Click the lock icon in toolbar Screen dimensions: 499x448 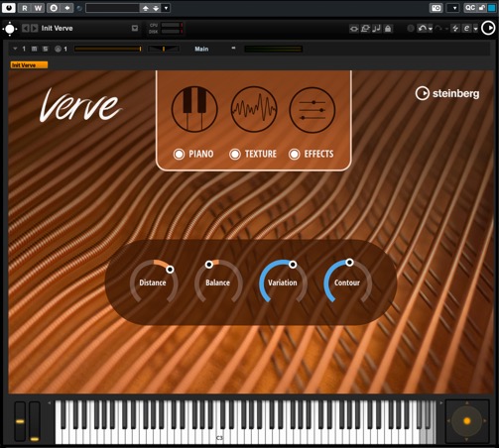click(388, 29)
